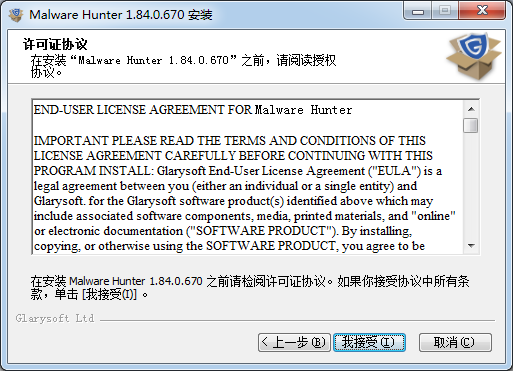513x371 pixels.
Task: Click the Malware Hunter title bar icon
Action: click(x=15, y=15)
